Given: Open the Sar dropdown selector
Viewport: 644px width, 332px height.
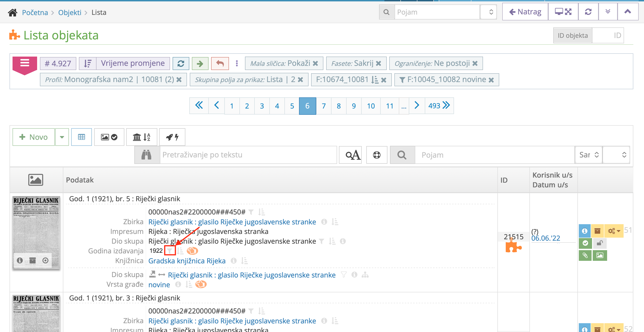Looking at the screenshot, I should (x=589, y=155).
